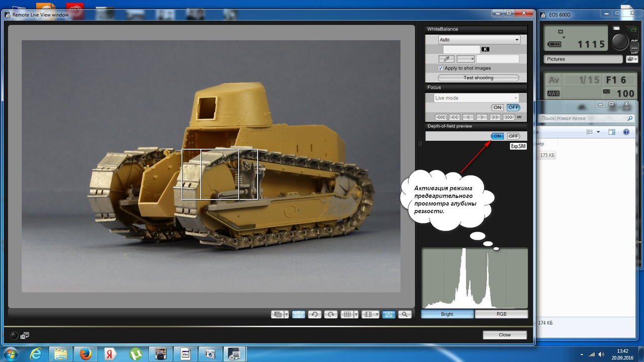Expand the grid display dropdown arrow
The height and width of the screenshot is (362, 644).
(356, 314)
